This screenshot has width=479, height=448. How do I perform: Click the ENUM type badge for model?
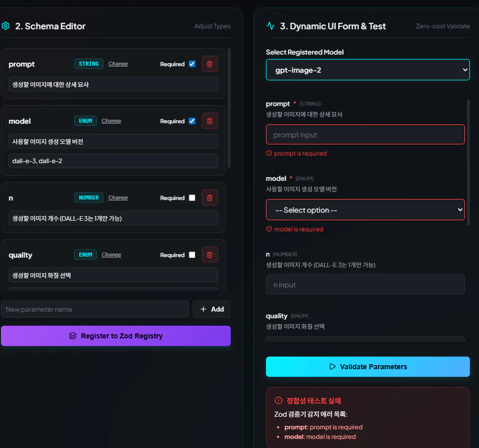coord(85,121)
